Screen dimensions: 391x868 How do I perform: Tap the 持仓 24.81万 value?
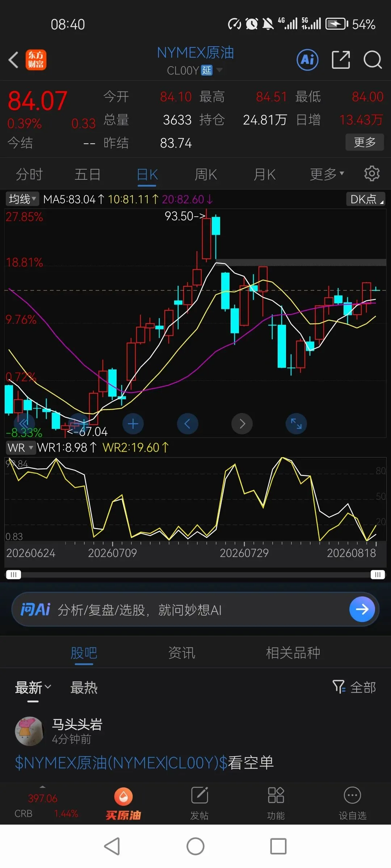265,120
